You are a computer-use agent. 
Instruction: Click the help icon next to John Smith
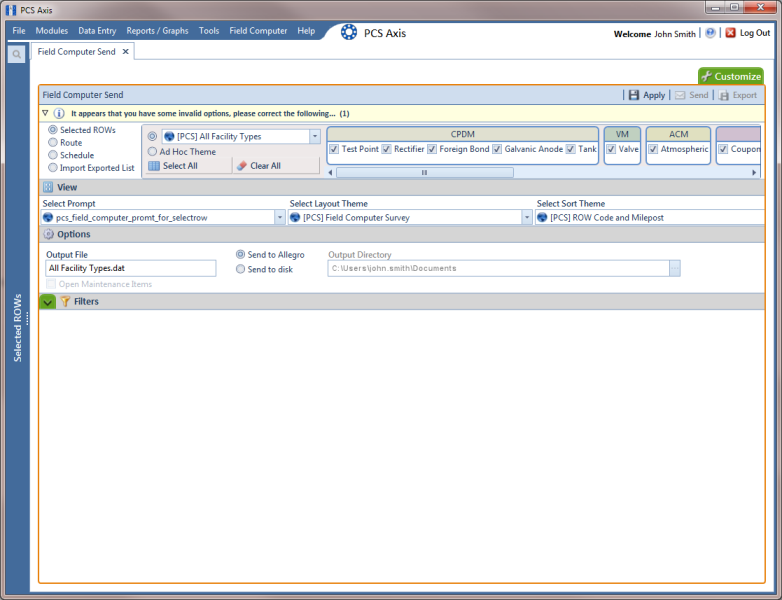click(710, 33)
